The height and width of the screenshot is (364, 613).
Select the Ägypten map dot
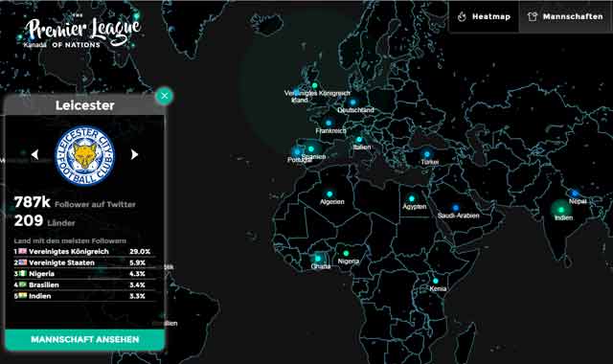point(411,198)
